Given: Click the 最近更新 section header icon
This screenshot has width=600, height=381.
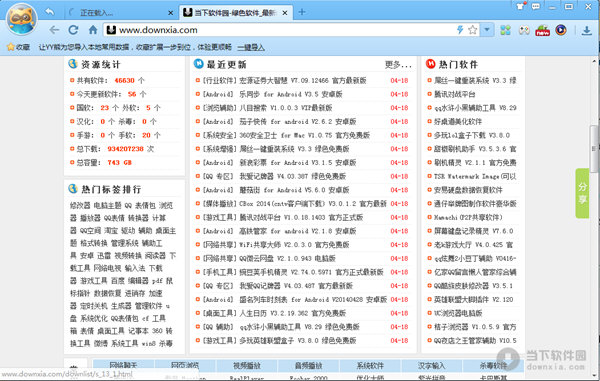Looking at the screenshot, I should [198, 64].
